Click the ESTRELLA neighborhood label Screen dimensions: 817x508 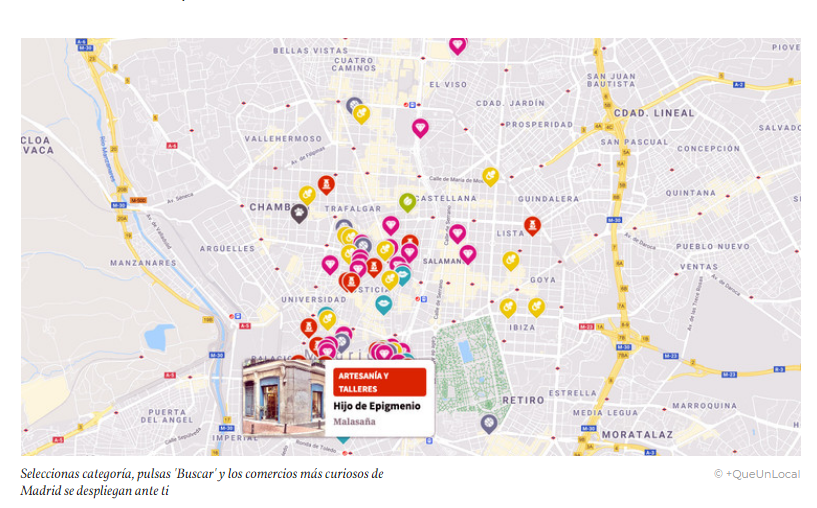coord(573,393)
